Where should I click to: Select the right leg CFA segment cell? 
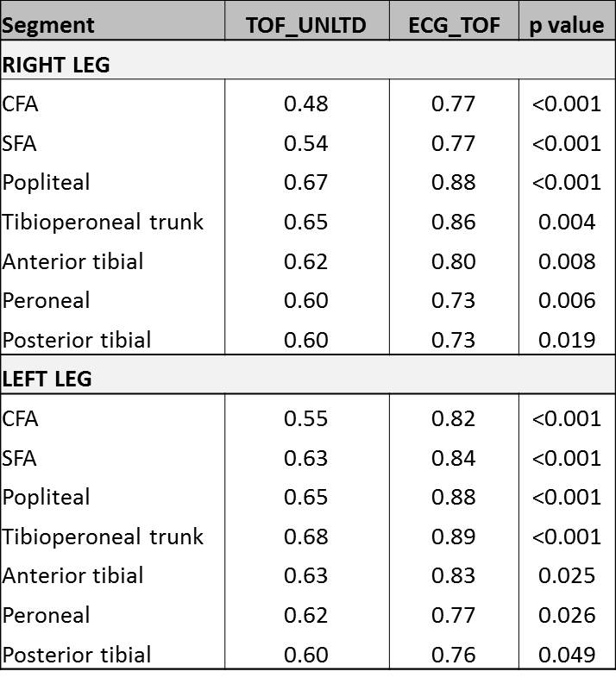(21, 104)
